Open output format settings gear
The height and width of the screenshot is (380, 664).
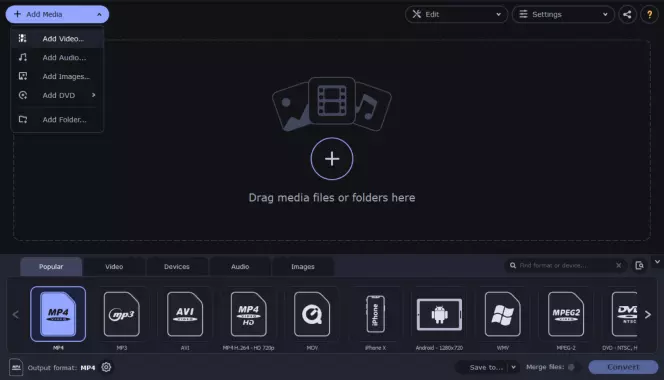(x=106, y=367)
